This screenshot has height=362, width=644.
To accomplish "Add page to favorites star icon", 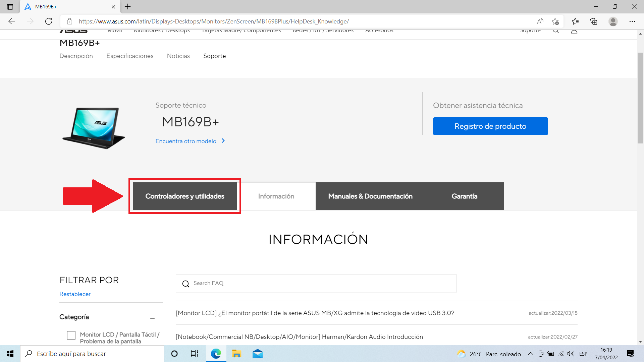I will point(555,21).
